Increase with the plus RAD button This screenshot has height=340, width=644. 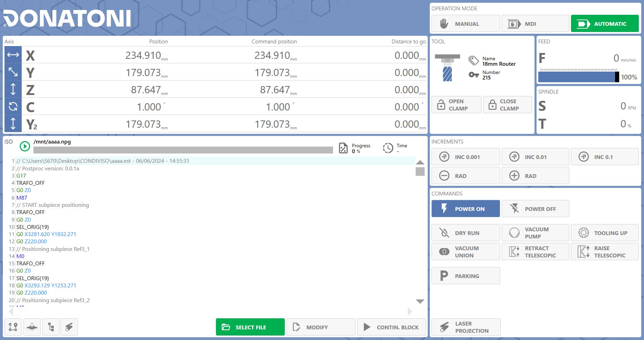pos(535,176)
